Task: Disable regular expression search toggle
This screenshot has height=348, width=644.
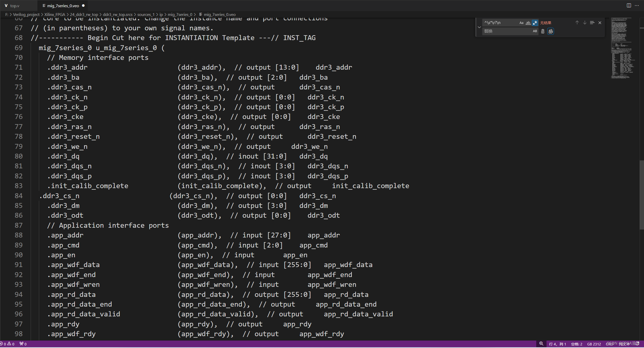Action: tap(535, 23)
